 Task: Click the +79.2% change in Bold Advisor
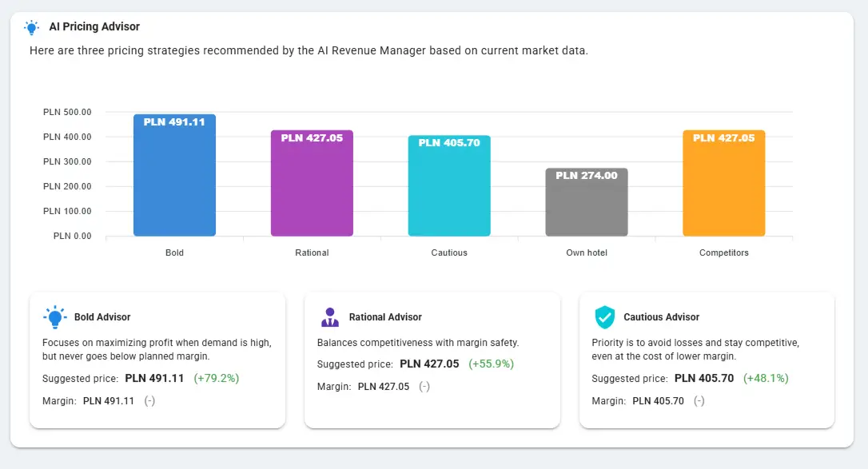tap(217, 378)
